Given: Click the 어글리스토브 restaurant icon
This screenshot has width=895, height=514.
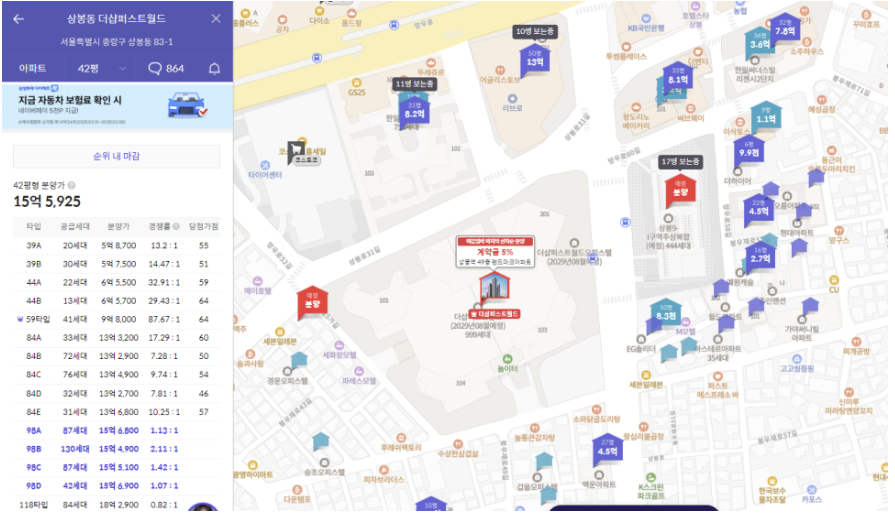Looking at the screenshot, I should 500,70.
